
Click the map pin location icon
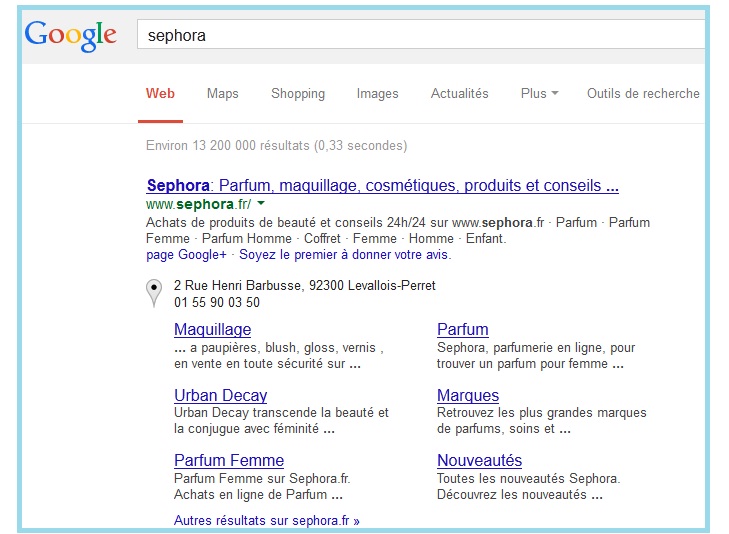pyautogui.click(x=153, y=292)
